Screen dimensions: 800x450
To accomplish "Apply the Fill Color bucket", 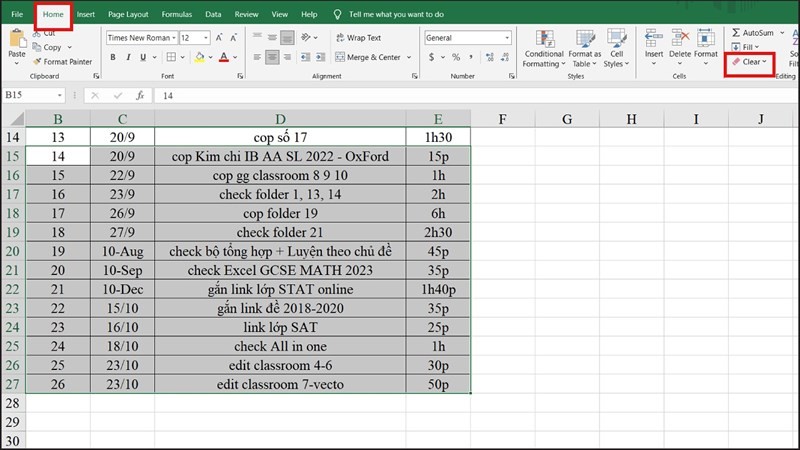I will point(199,57).
